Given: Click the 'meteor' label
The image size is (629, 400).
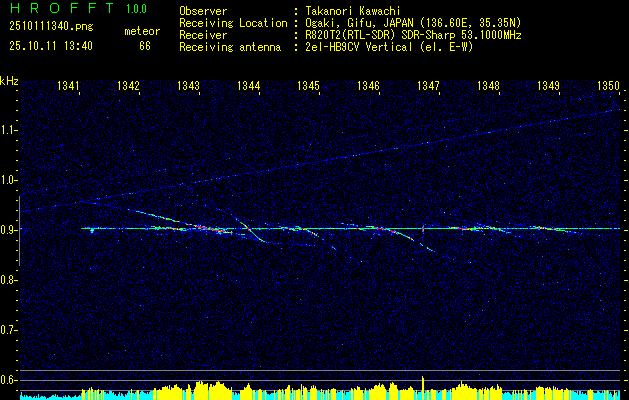Looking at the screenshot, I should tap(142, 31).
